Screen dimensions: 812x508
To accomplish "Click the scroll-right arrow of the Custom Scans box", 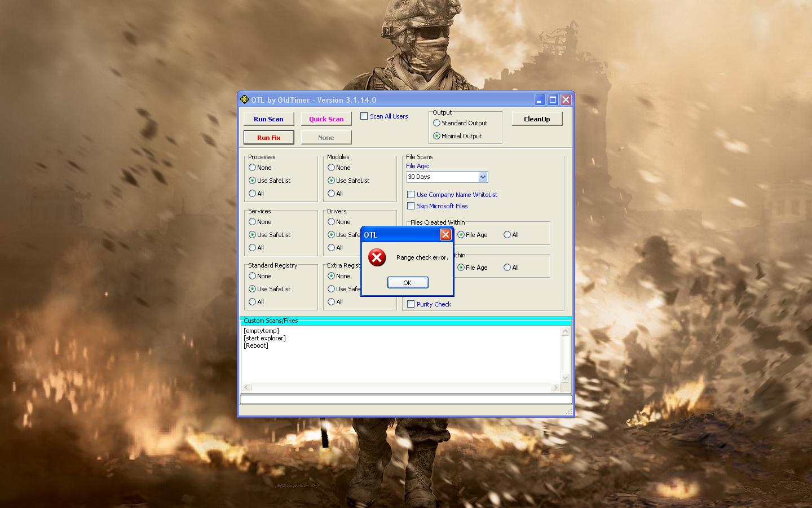I will coord(555,388).
